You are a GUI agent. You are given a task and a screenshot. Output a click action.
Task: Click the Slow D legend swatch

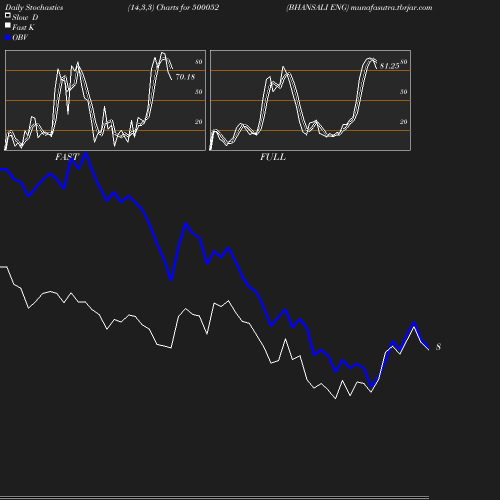pos(8,15)
